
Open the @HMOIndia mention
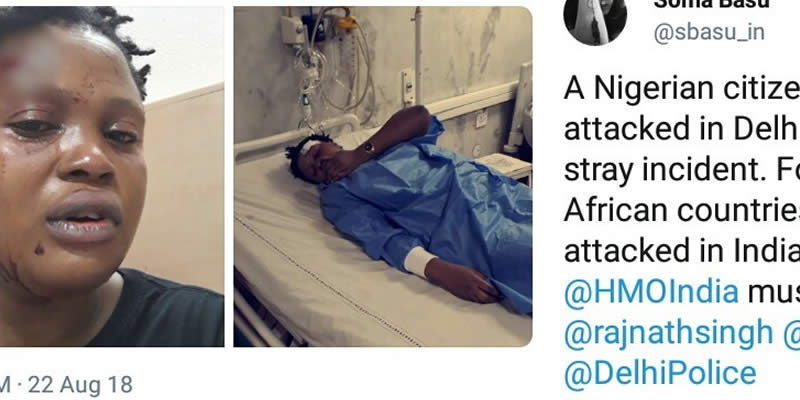651,292
